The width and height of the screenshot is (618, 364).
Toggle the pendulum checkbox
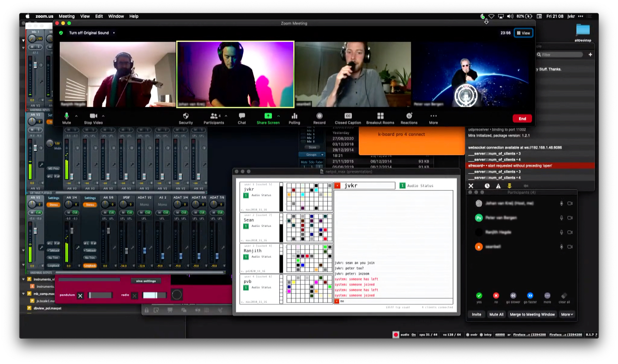pyautogui.click(x=80, y=296)
